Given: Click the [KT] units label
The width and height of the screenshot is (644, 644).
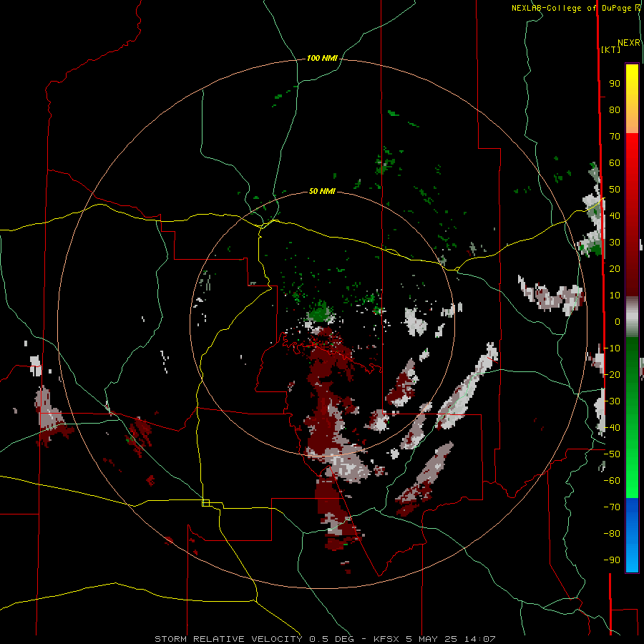Looking at the screenshot, I should (611, 49).
